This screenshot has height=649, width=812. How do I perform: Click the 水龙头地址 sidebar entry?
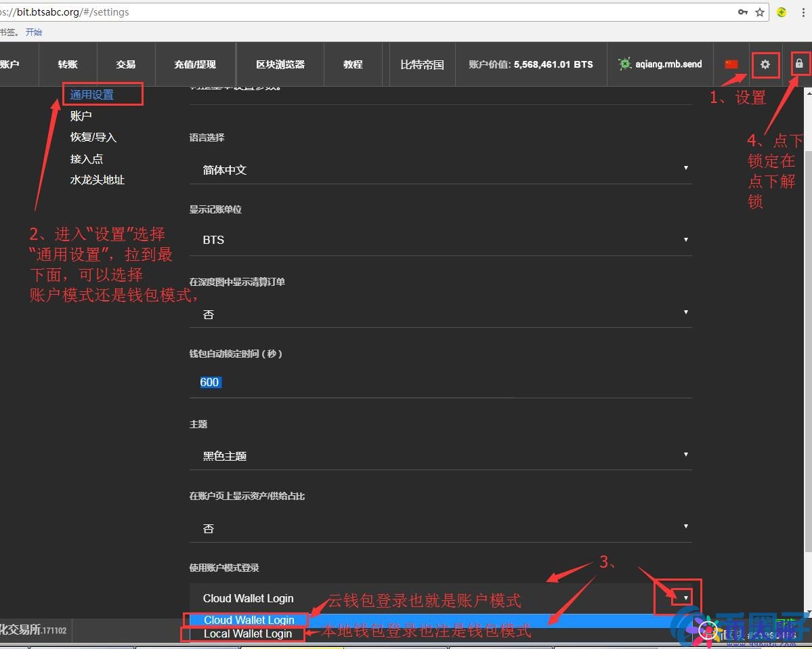(x=98, y=180)
